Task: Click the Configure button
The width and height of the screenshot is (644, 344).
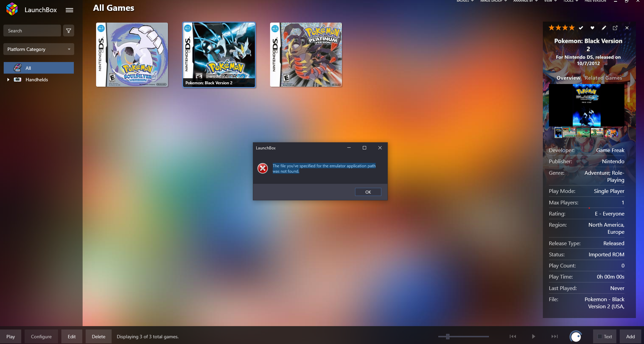Action: pos(41,337)
